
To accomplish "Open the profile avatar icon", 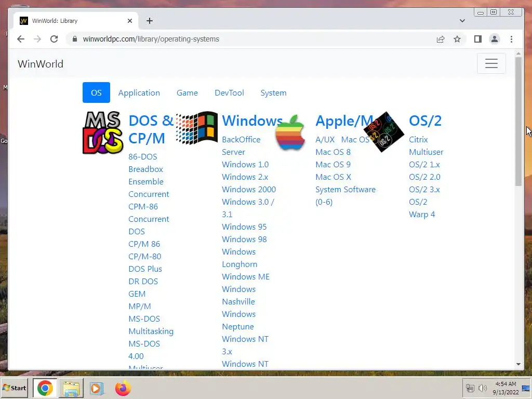I will click(x=495, y=39).
